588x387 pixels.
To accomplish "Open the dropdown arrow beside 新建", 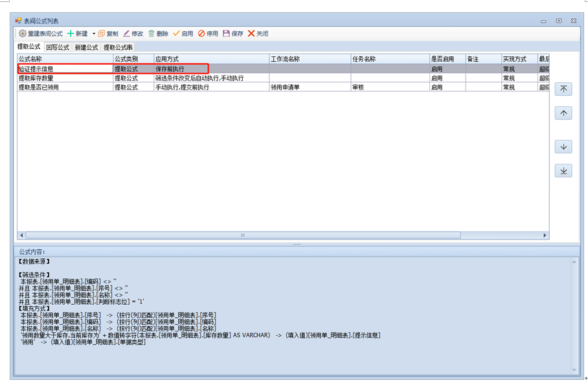I will click(x=94, y=34).
